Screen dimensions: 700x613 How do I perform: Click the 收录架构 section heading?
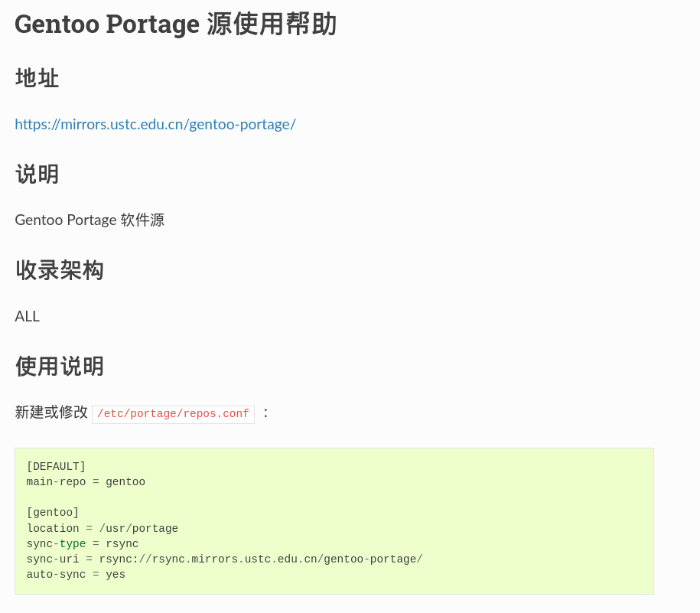tap(59, 270)
